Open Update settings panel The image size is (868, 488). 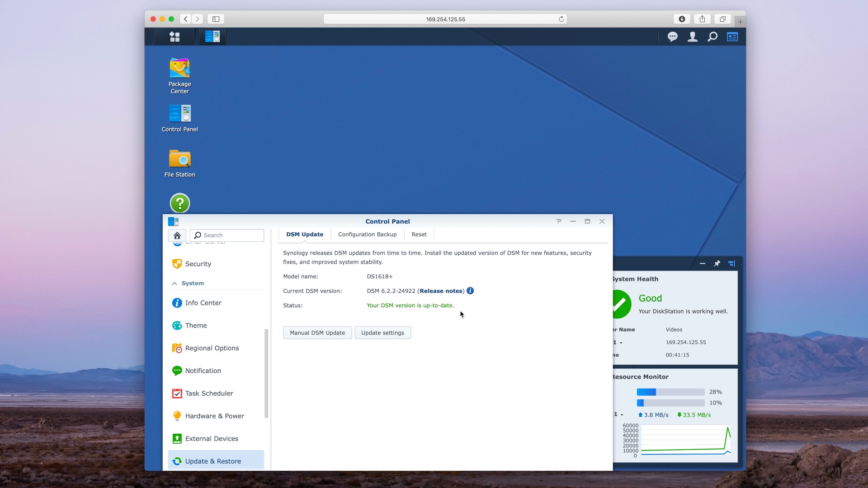click(x=382, y=332)
